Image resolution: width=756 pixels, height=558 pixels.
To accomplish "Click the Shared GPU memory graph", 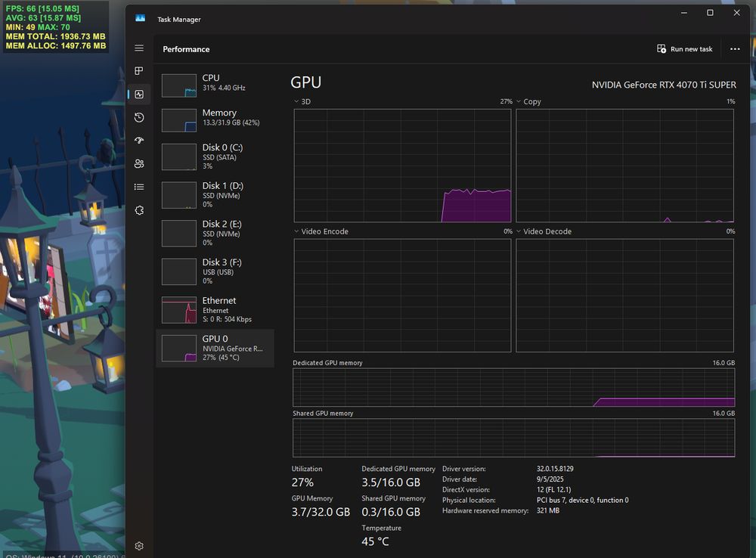I will click(513, 438).
